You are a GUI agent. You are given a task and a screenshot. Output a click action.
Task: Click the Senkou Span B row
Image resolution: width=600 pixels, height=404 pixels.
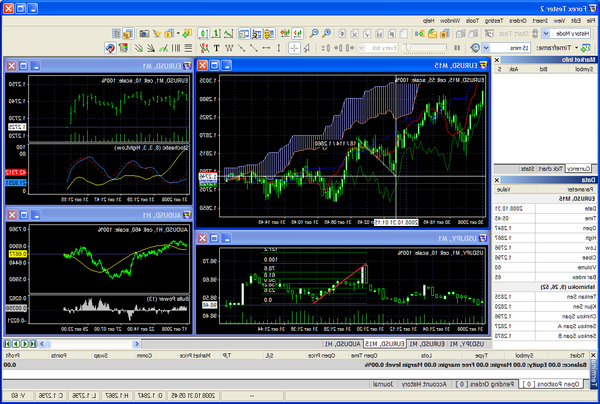click(546, 336)
